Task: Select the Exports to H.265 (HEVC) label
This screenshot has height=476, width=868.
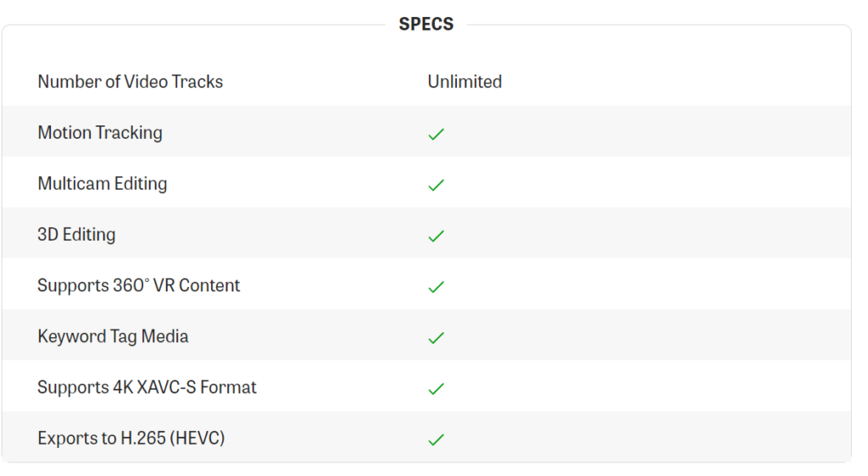Action: (x=131, y=438)
